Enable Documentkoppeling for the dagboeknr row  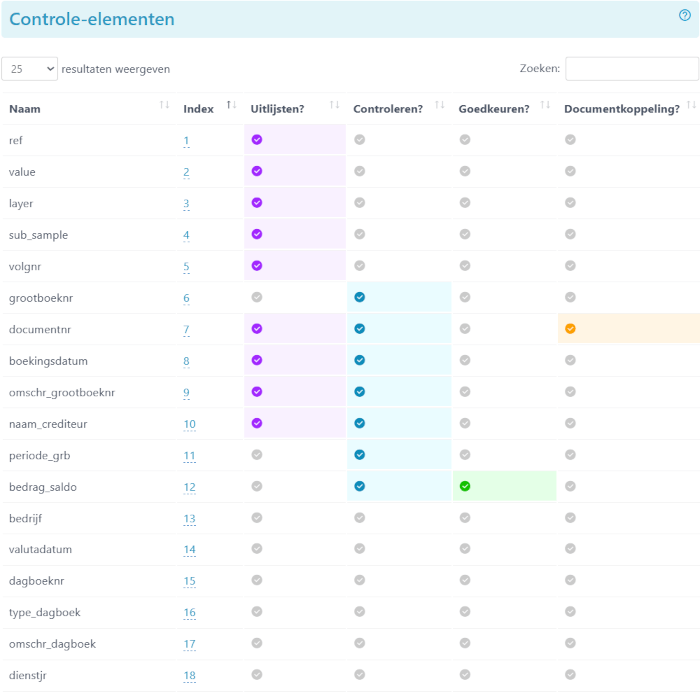(x=570, y=580)
